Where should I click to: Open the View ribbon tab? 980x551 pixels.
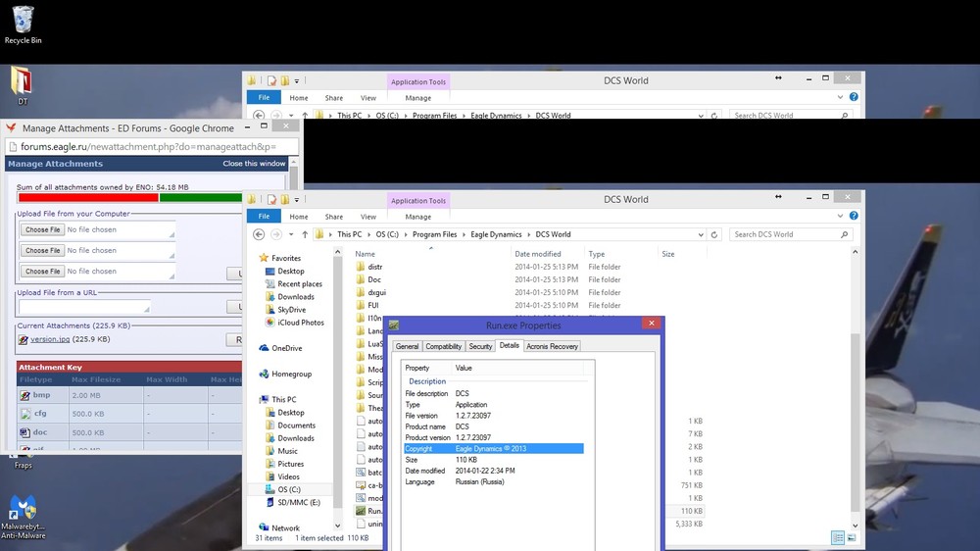(x=368, y=217)
